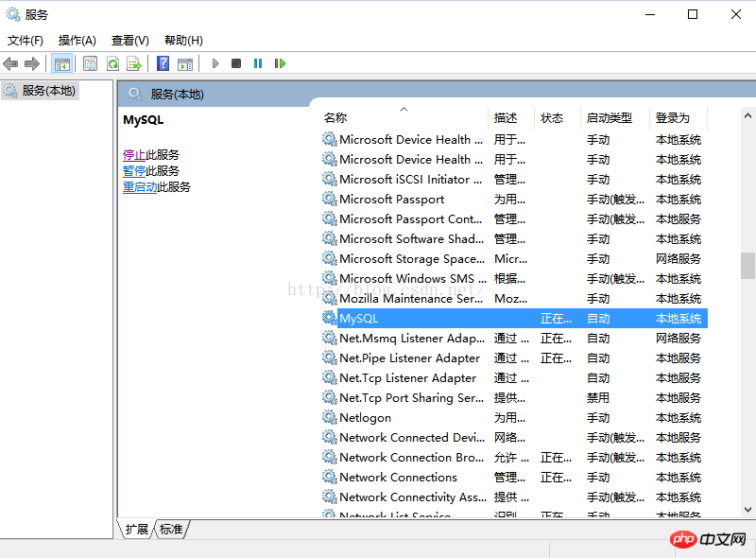Open the 查看(V) menu

tap(129, 40)
